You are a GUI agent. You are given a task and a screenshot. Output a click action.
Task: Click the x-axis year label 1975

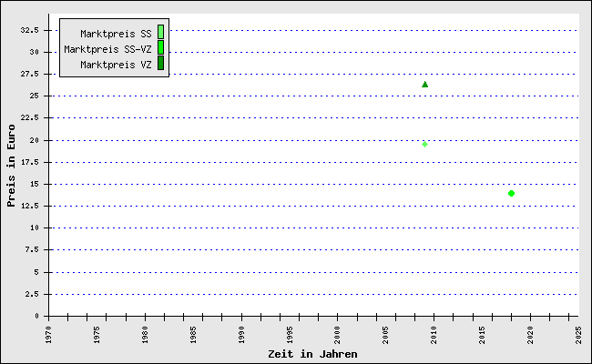click(x=97, y=335)
